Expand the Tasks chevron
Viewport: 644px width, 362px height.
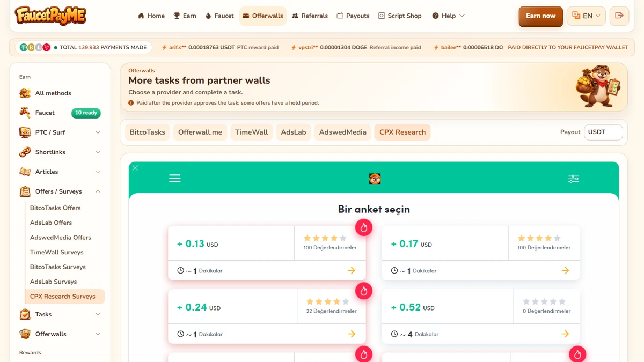coord(98,314)
